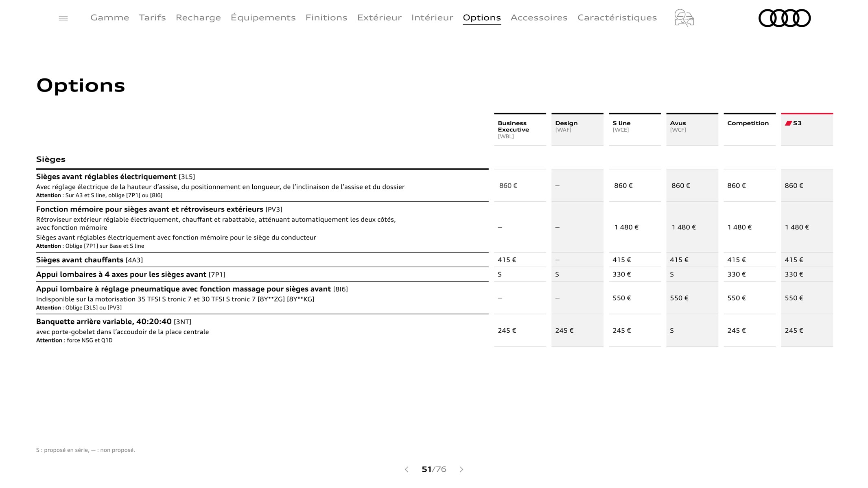This screenshot has width=868, height=488.
Task: Click 1 480 € in S line column
Action: (627, 227)
